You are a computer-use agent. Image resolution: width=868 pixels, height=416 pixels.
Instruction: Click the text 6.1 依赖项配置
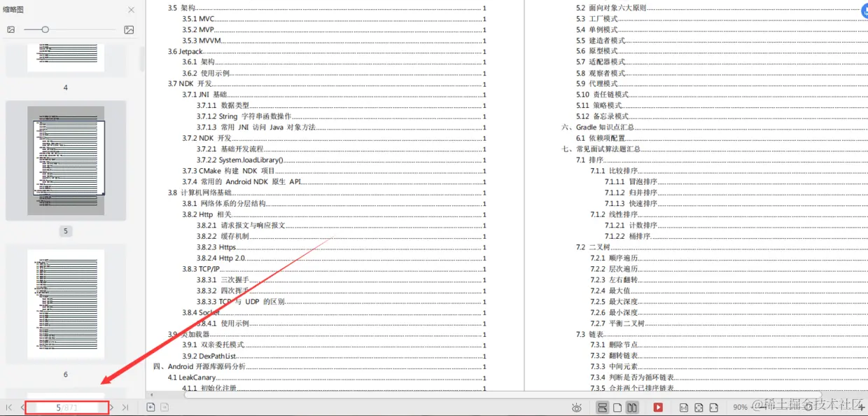601,139
